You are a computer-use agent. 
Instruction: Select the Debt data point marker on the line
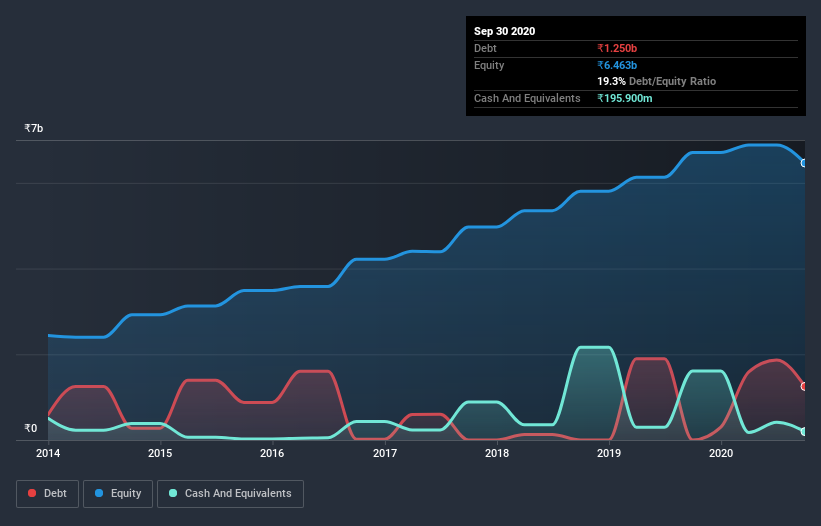(x=804, y=386)
